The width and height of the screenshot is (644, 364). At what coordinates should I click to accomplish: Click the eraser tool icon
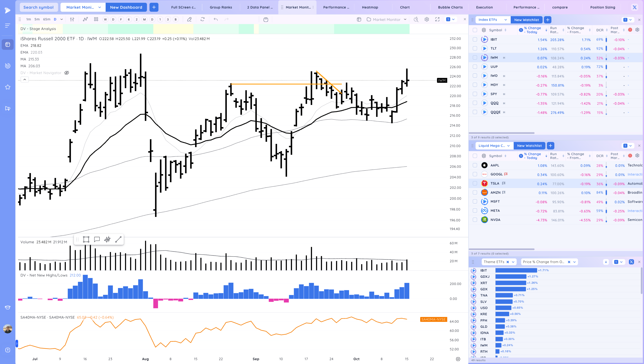(189, 19)
